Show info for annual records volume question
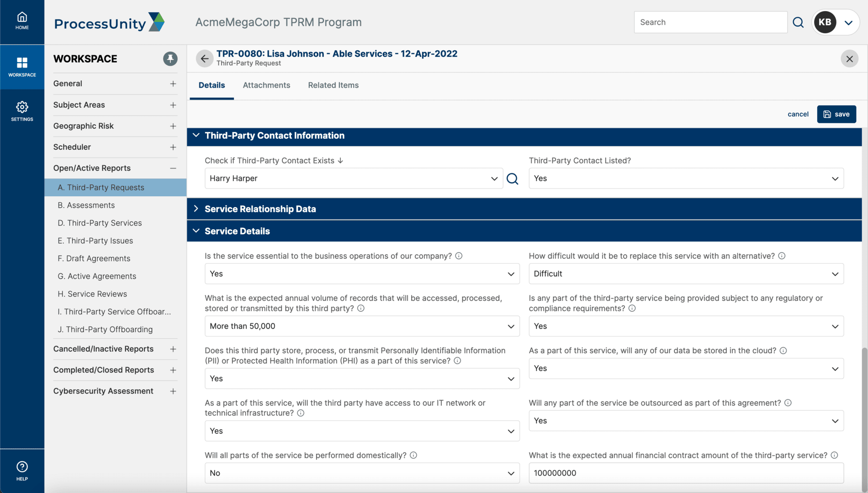 (361, 309)
